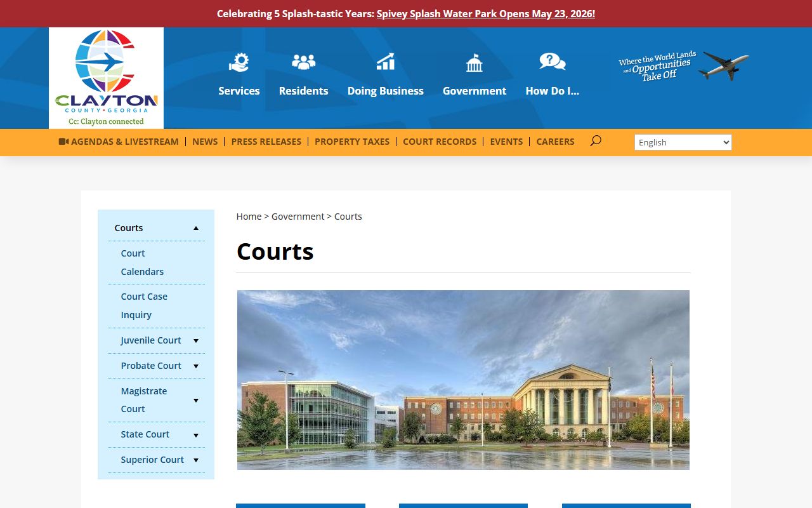Viewport: 812px width, 508px height.
Task: Select State Court sidebar link
Action: [x=145, y=434]
